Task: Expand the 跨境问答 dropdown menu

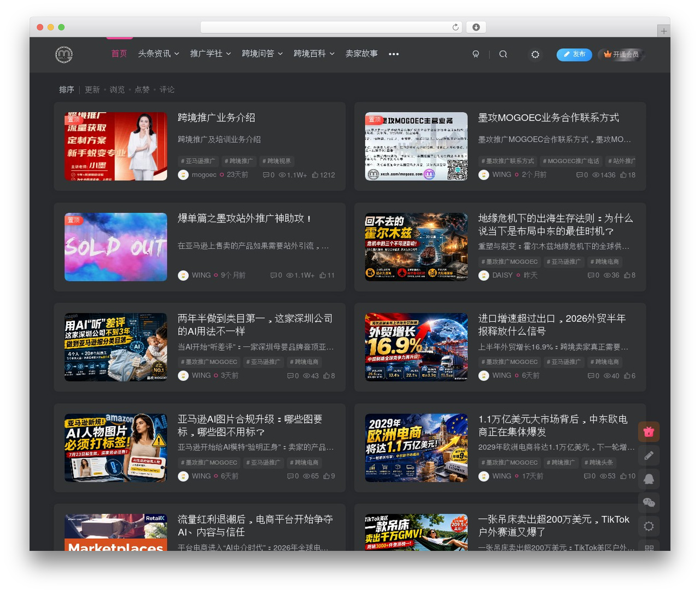Action: [262, 54]
